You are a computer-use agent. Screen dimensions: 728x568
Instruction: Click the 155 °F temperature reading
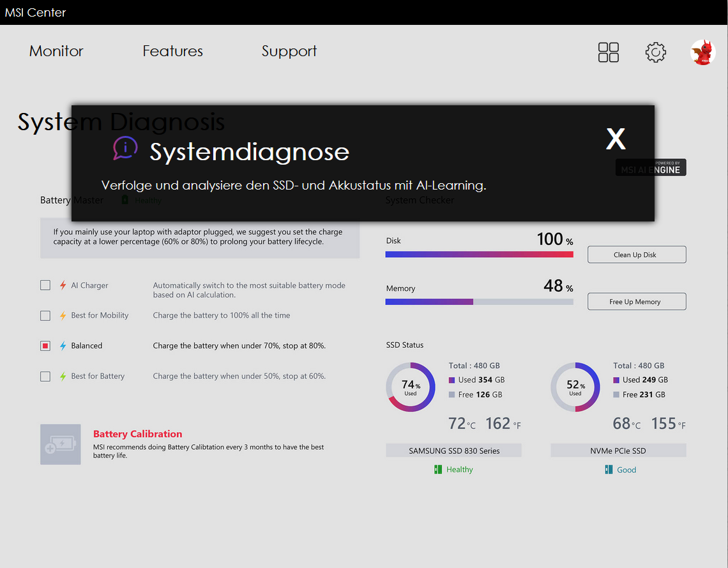(668, 424)
